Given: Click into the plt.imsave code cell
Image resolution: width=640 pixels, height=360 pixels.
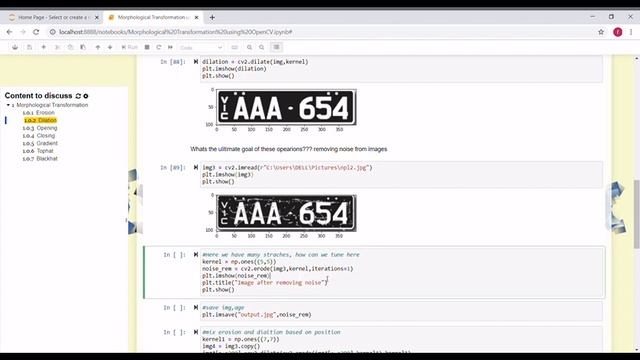Looking at the screenshot, I should (x=401, y=311).
